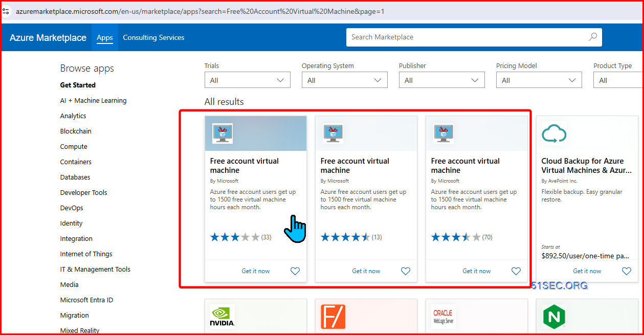644x335 pixels.
Task: Go to the DevOps category
Action: (72, 208)
